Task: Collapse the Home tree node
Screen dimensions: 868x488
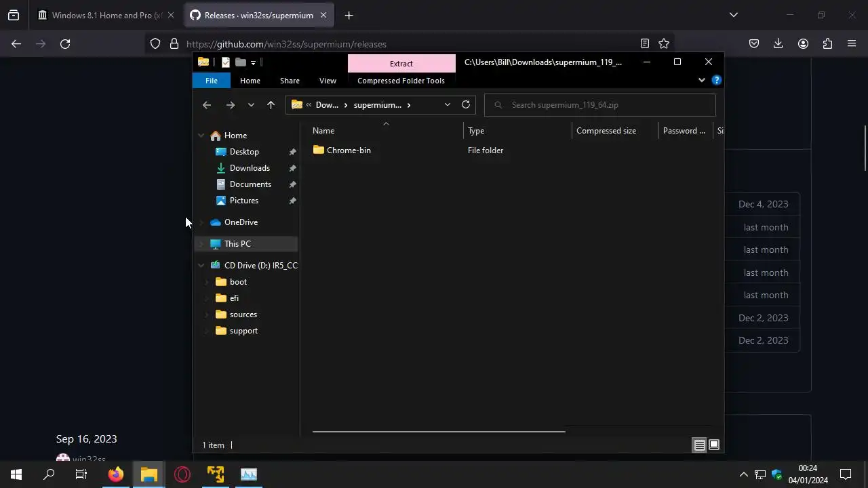Action: click(x=201, y=136)
